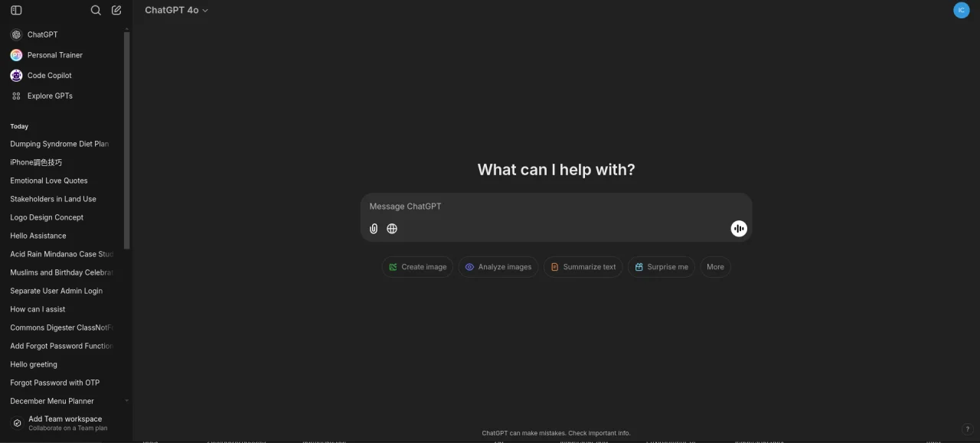Click the Create image suggestion
This screenshot has height=443, width=980.
418,267
